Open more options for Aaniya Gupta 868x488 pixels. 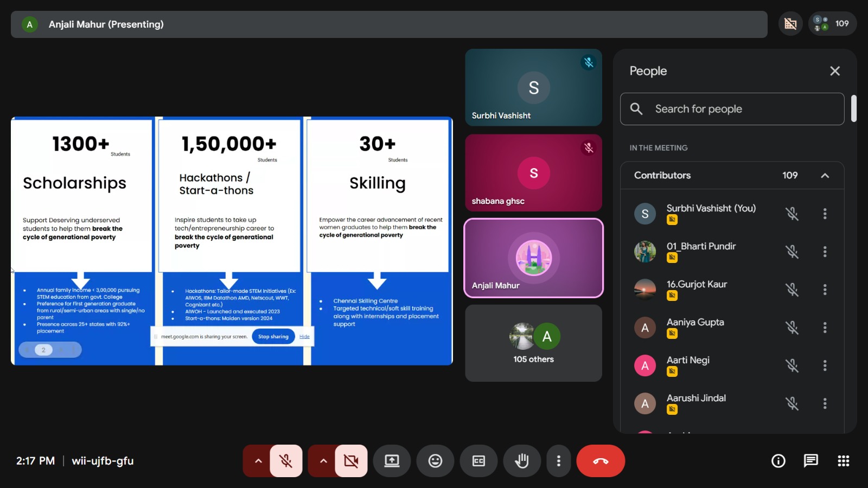(x=825, y=328)
